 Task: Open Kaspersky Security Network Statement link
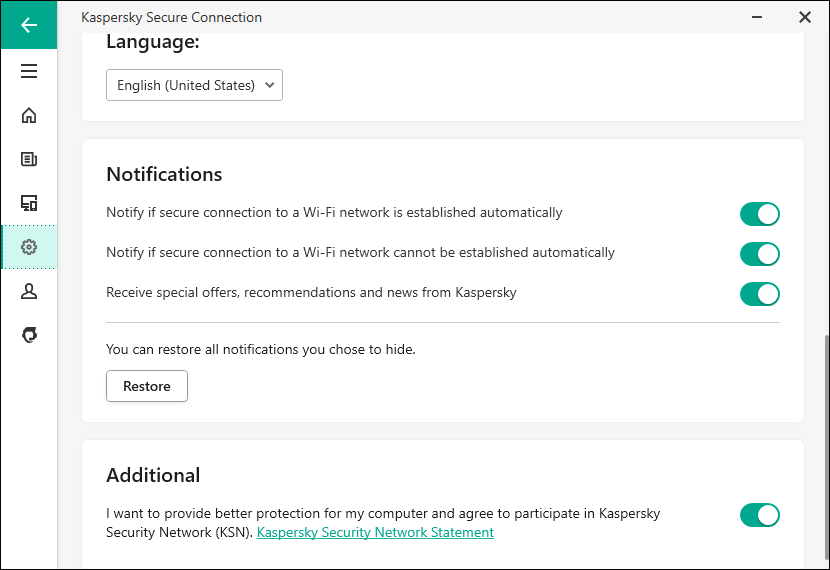point(375,533)
